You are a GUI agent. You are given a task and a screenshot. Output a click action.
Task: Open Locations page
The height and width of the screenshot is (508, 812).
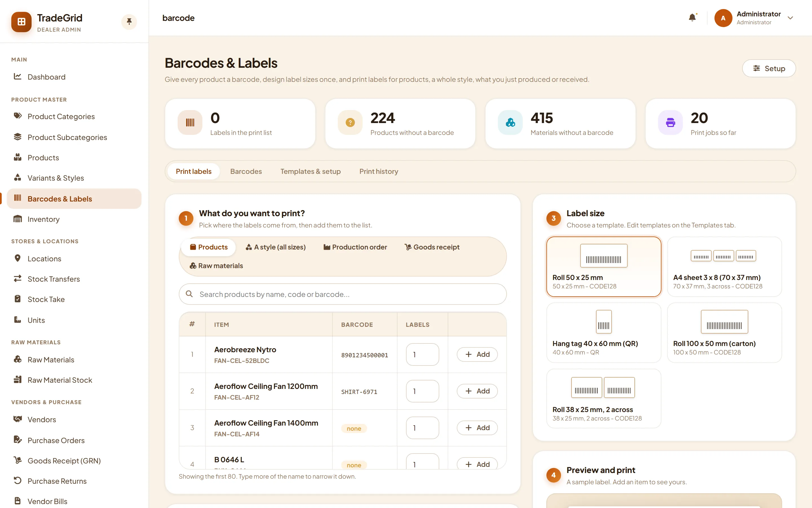click(x=74, y=259)
